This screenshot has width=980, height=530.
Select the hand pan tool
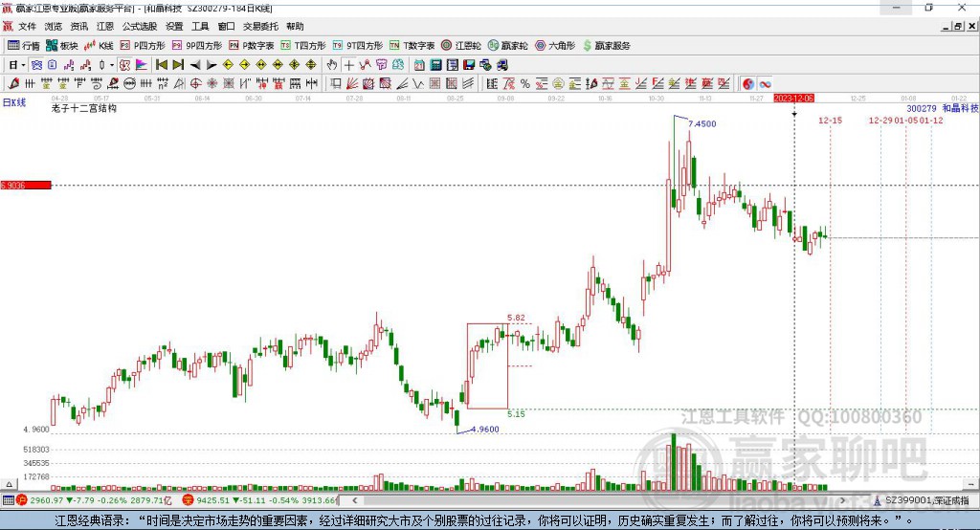click(331, 65)
